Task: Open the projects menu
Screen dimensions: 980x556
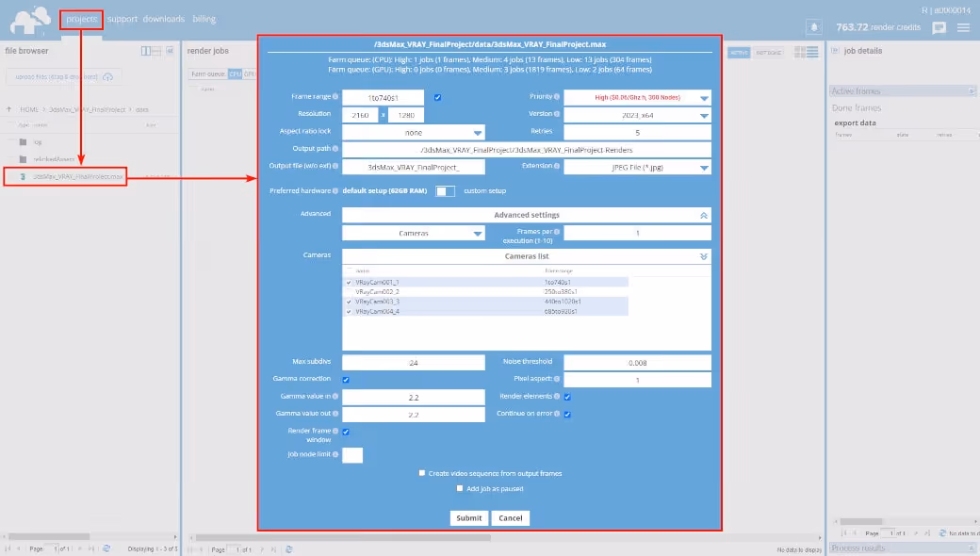Action: click(x=82, y=19)
